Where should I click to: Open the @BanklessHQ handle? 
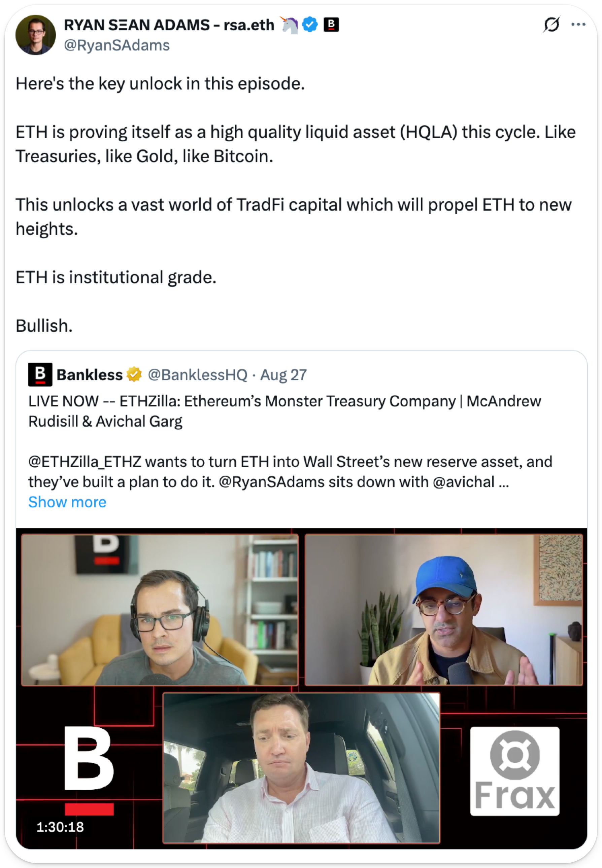[x=198, y=375]
